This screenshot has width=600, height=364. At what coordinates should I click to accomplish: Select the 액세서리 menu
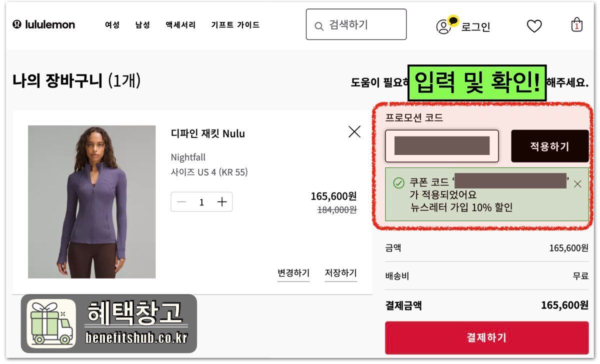pyautogui.click(x=180, y=25)
